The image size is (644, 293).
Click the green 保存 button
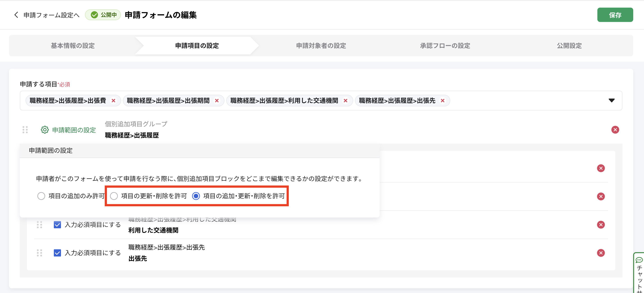coord(615,15)
